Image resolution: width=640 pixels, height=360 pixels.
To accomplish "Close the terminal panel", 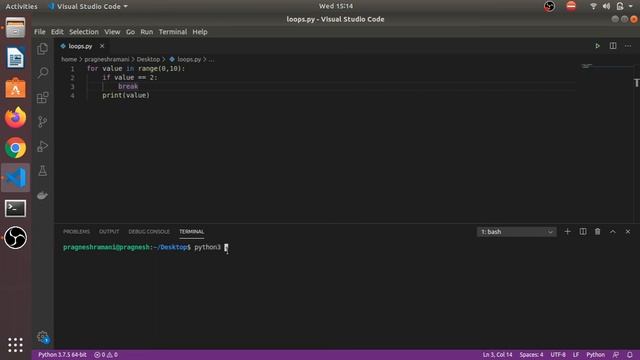I will click(628, 231).
